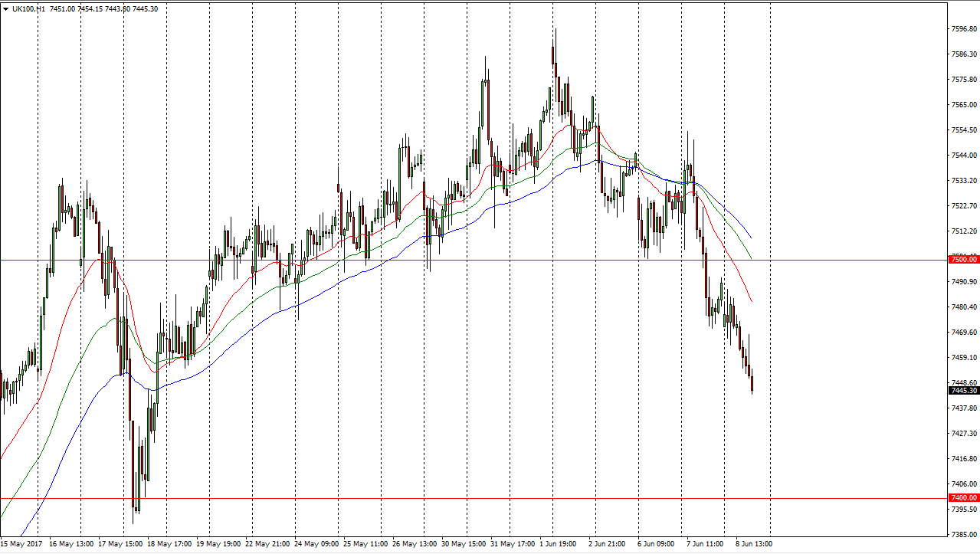Select the red horizontal line at 7400.00
Viewport: 980px width, 554px height.
(x=460, y=498)
